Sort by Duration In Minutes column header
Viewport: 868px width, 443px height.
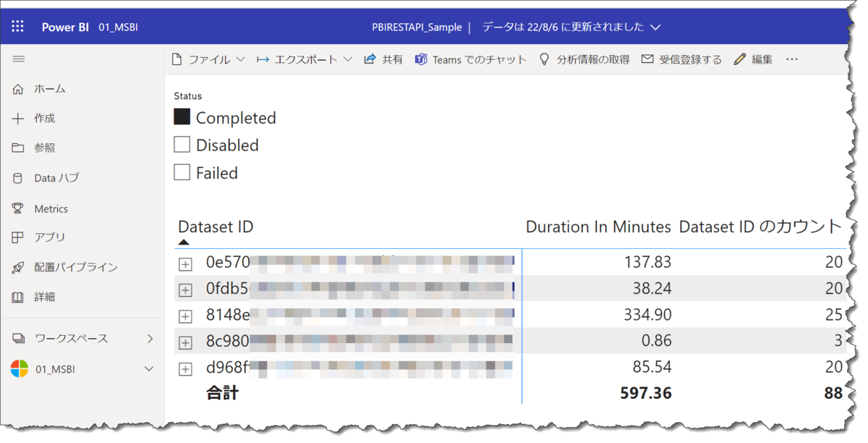tap(598, 227)
